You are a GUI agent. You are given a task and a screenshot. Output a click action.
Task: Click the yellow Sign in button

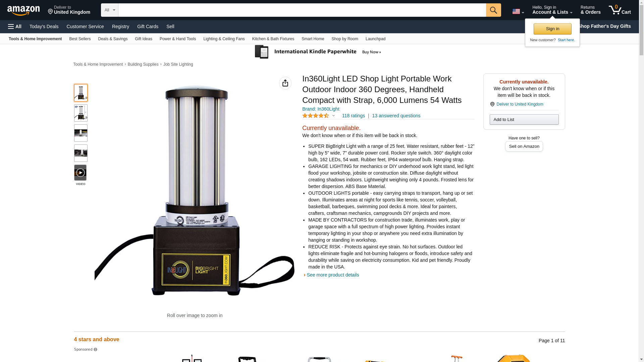tap(552, 29)
